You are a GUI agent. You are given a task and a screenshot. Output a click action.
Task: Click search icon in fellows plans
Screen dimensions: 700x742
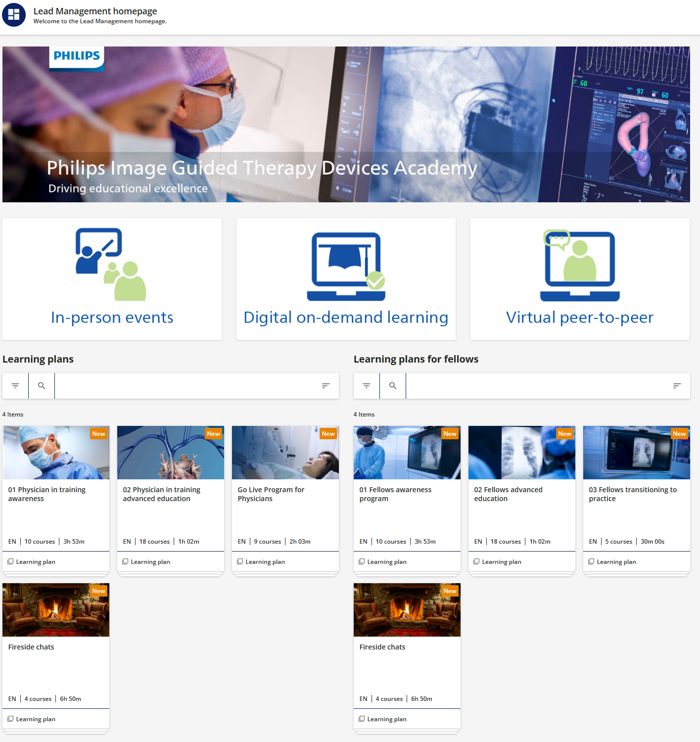(x=393, y=386)
